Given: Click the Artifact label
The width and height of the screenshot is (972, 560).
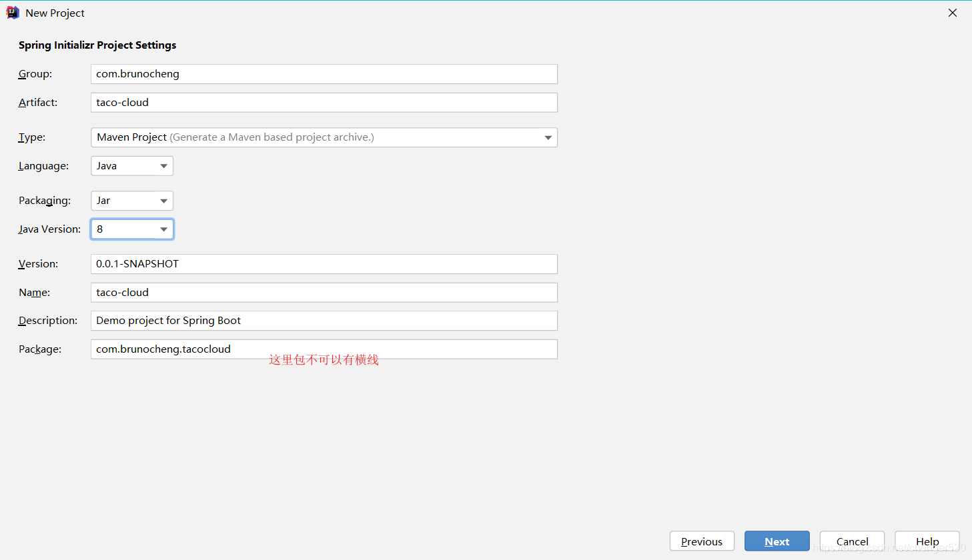Looking at the screenshot, I should [x=38, y=103].
